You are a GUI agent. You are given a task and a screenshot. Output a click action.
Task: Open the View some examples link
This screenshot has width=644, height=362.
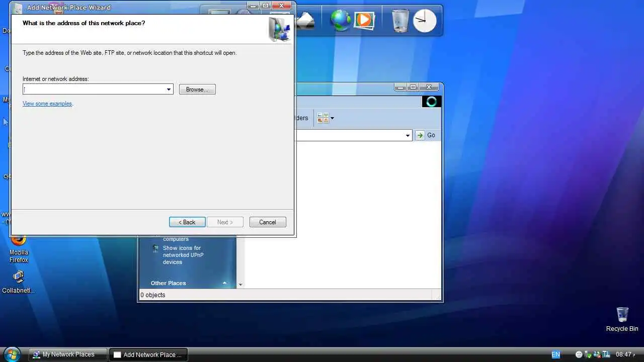coord(47,104)
